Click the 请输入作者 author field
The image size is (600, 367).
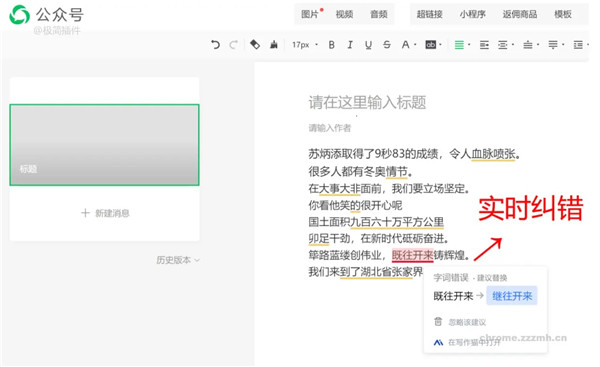pos(330,128)
